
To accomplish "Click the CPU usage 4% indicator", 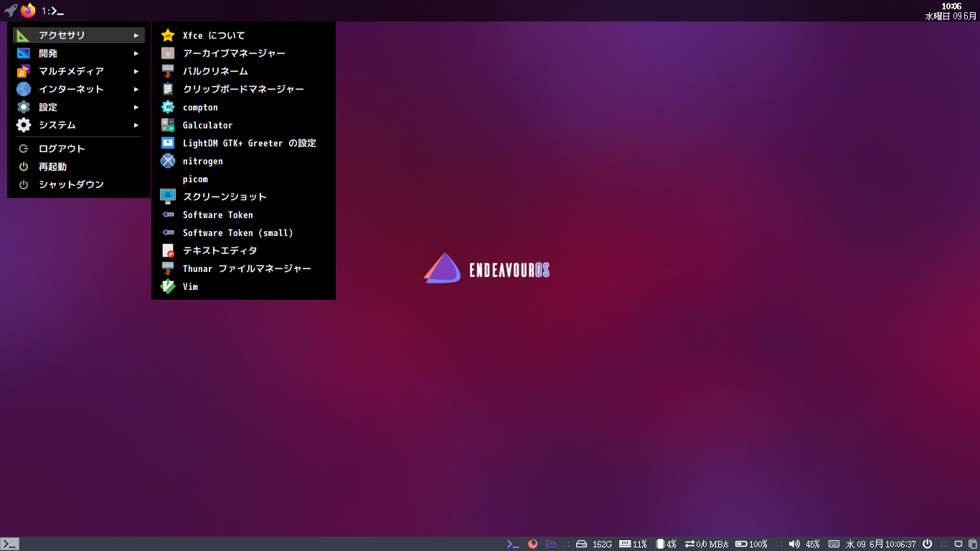I will pyautogui.click(x=666, y=544).
